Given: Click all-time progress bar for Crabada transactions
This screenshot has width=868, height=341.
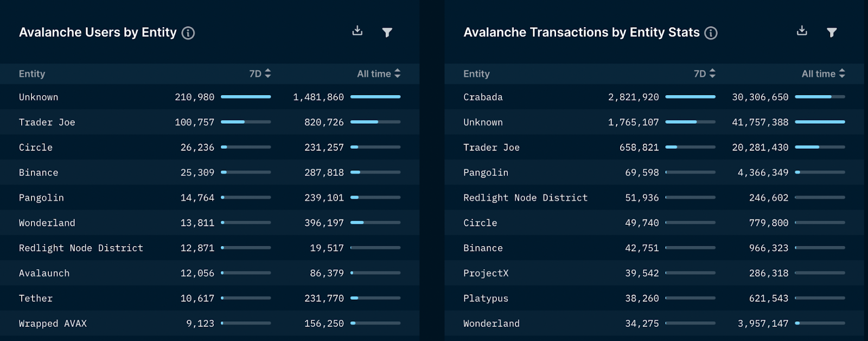Looking at the screenshot, I should [x=820, y=97].
